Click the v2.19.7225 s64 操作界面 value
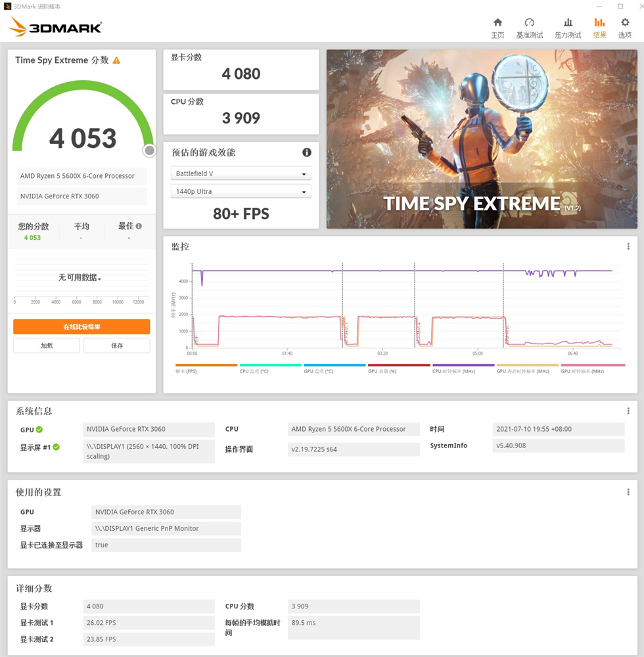The height and width of the screenshot is (657, 644). (x=354, y=449)
